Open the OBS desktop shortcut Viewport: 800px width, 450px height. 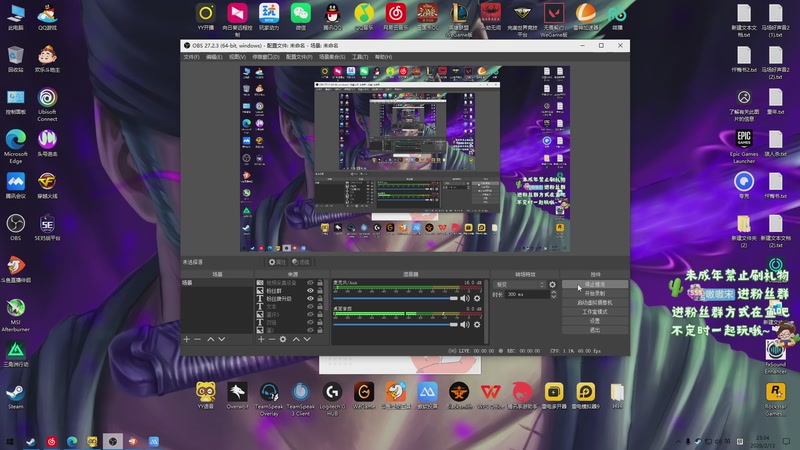coord(16,227)
